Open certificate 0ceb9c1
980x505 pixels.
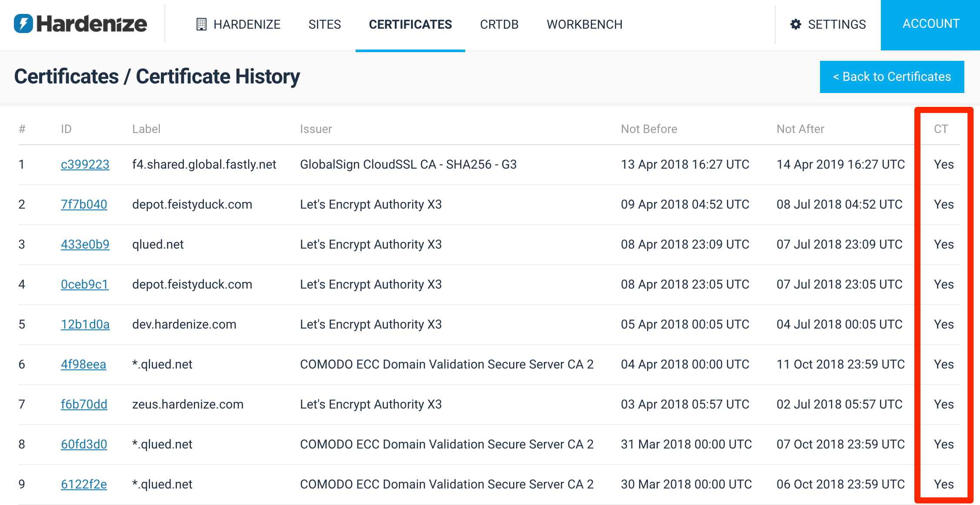85,284
